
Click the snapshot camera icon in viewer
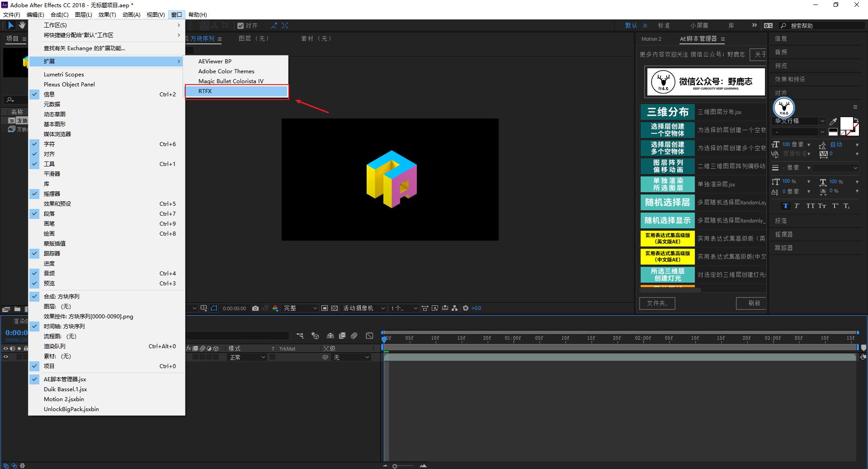pos(255,308)
